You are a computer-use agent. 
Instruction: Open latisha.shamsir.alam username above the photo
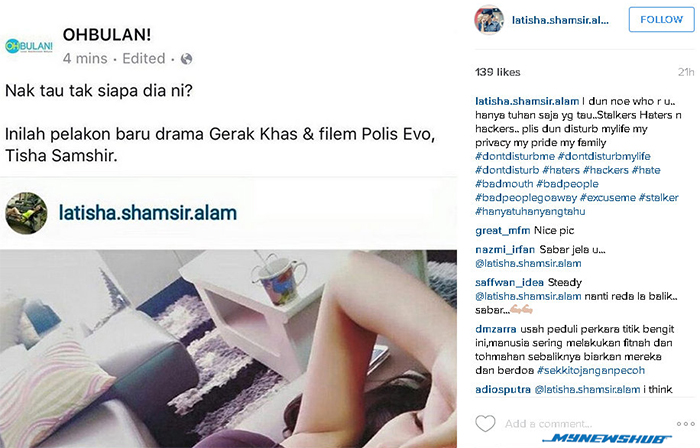pyautogui.click(x=148, y=213)
